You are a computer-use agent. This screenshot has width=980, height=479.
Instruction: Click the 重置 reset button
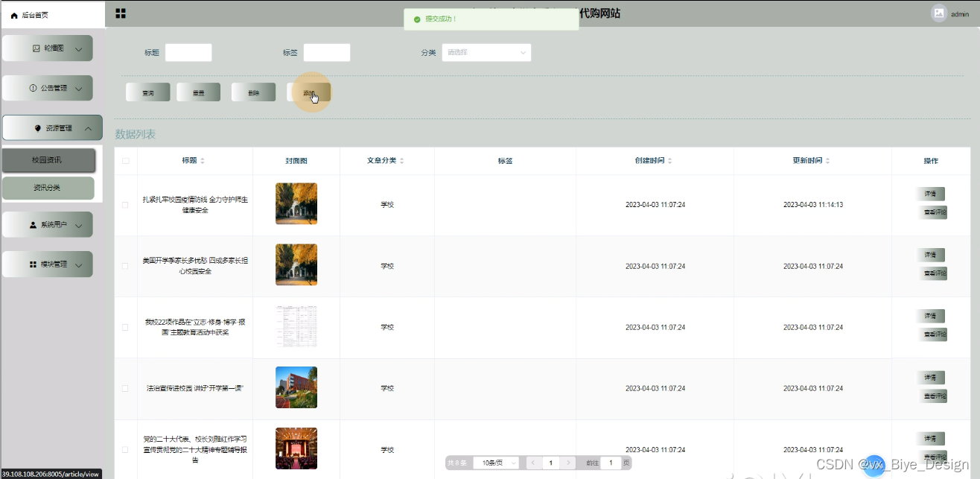(x=198, y=92)
